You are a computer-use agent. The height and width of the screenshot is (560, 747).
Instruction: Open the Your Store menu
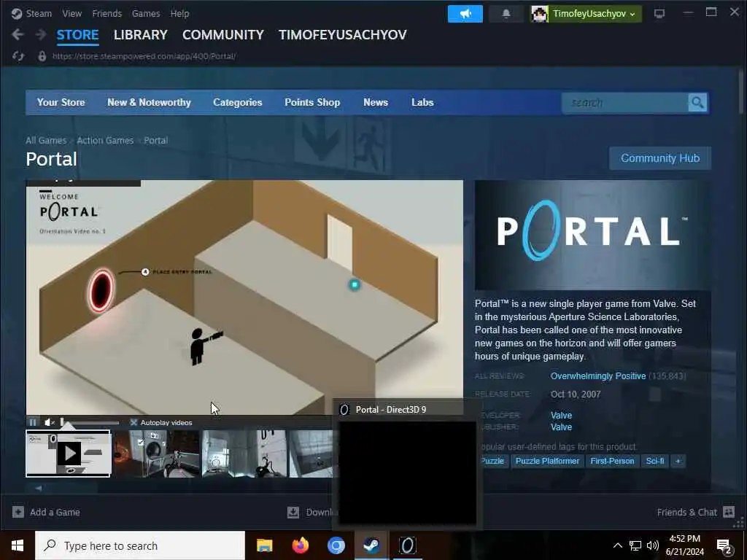point(61,102)
